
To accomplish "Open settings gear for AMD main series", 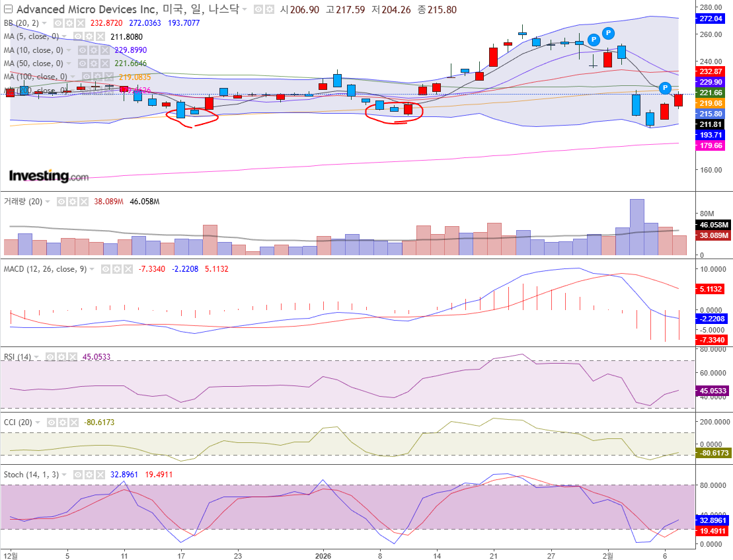I will (269, 9).
